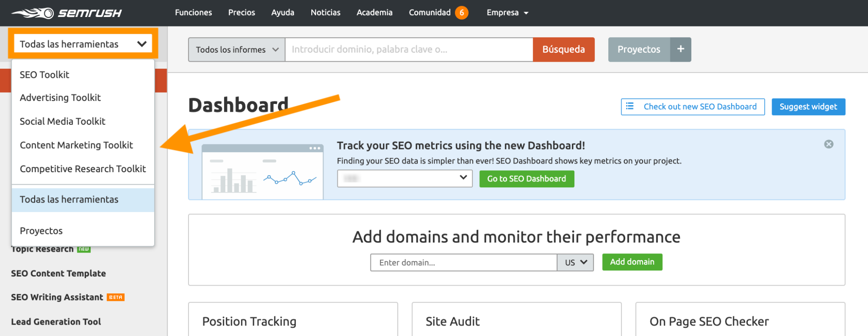Screen dimensions: 868x336
Task: Click the Proyectos button
Action: (x=639, y=50)
